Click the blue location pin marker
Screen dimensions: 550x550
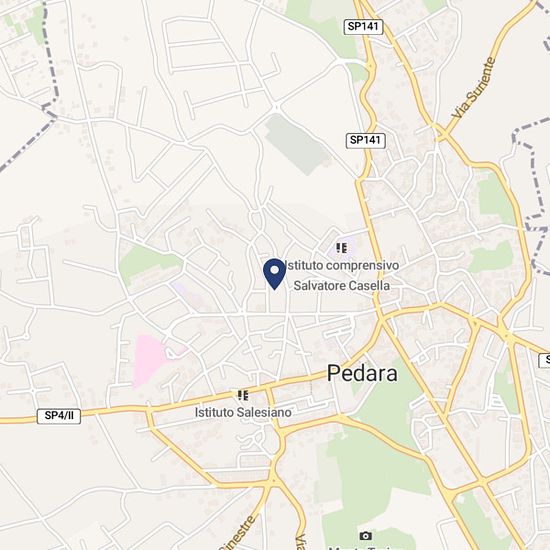(275, 274)
